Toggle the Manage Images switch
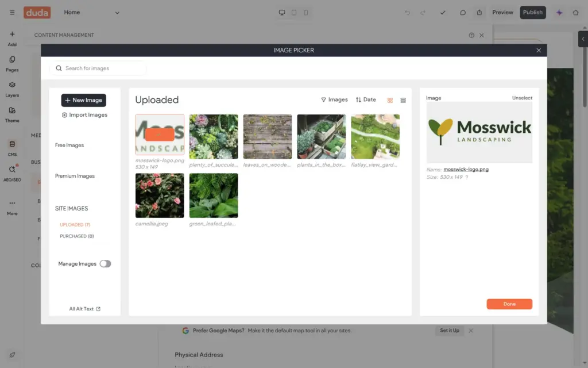The height and width of the screenshot is (368, 588). [x=105, y=263]
